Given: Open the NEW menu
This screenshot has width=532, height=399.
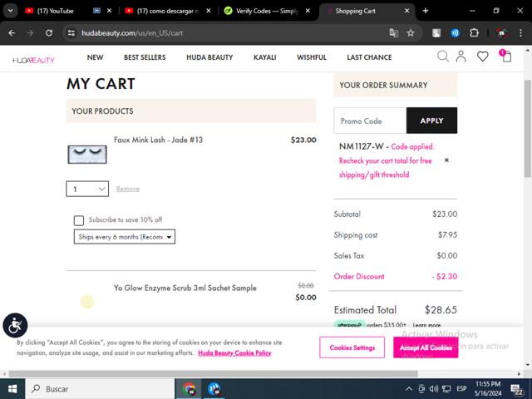Looking at the screenshot, I should click(95, 57).
